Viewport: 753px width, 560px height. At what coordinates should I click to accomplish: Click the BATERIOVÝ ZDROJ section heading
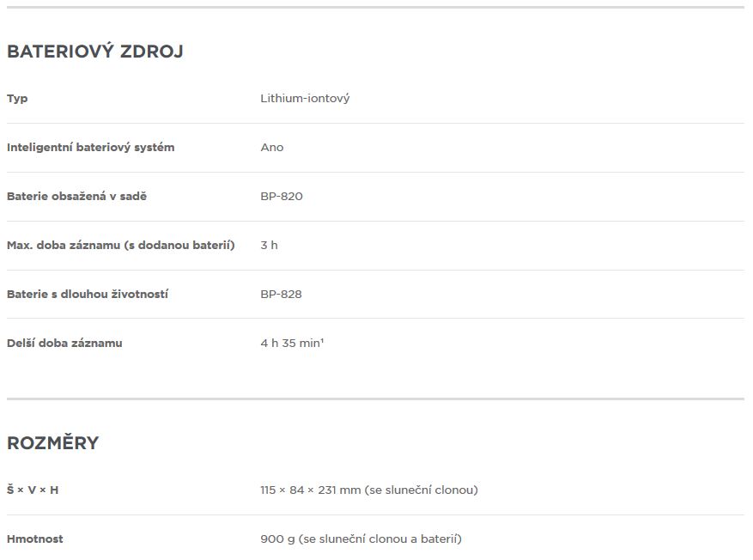(x=95, y=52)
